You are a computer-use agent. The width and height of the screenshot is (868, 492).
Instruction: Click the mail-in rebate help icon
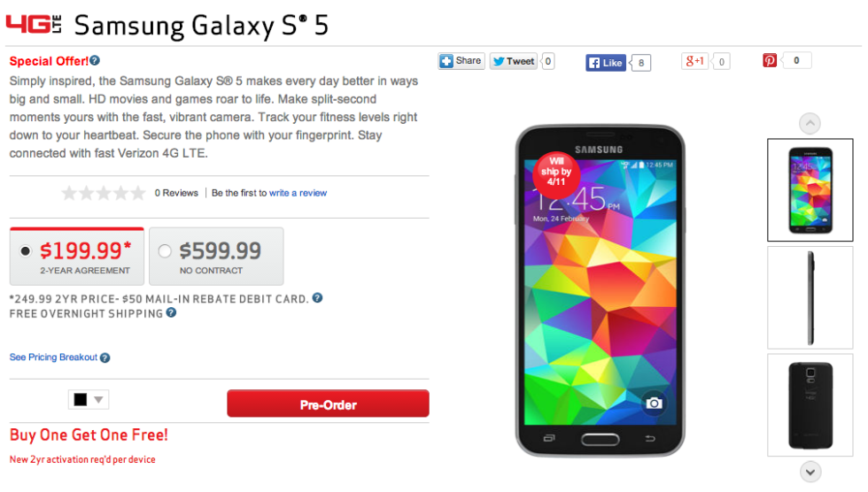[x=317, y=298]
